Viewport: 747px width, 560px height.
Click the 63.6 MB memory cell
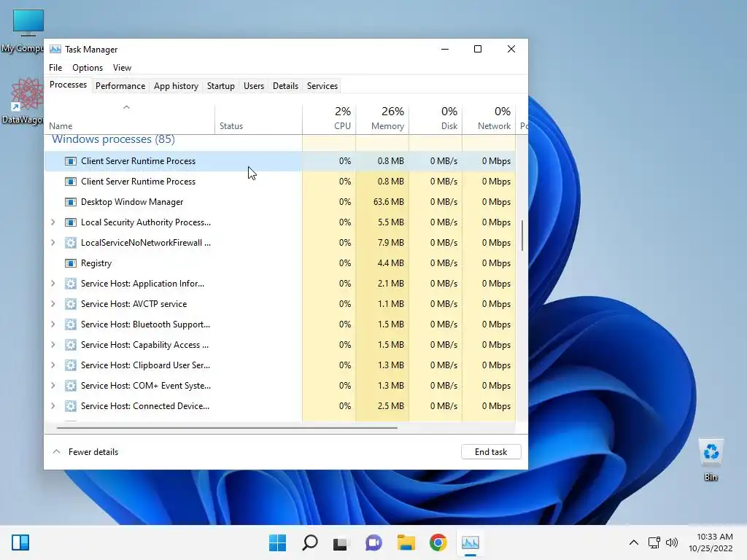(382, 202)
